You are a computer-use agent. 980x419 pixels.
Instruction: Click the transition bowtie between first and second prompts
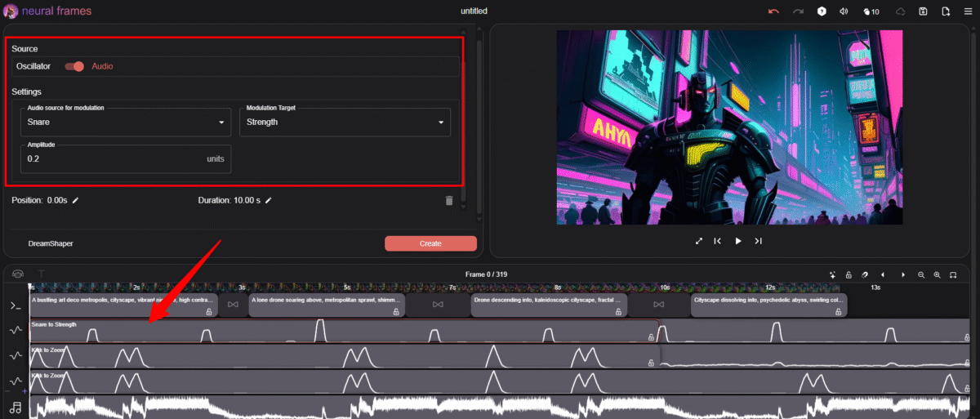tap(234, 305)
